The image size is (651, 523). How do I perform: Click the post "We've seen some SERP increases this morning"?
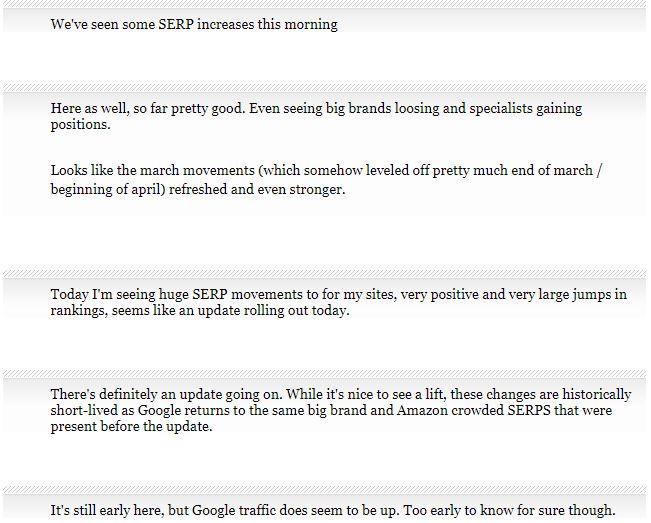coord(194,24)
